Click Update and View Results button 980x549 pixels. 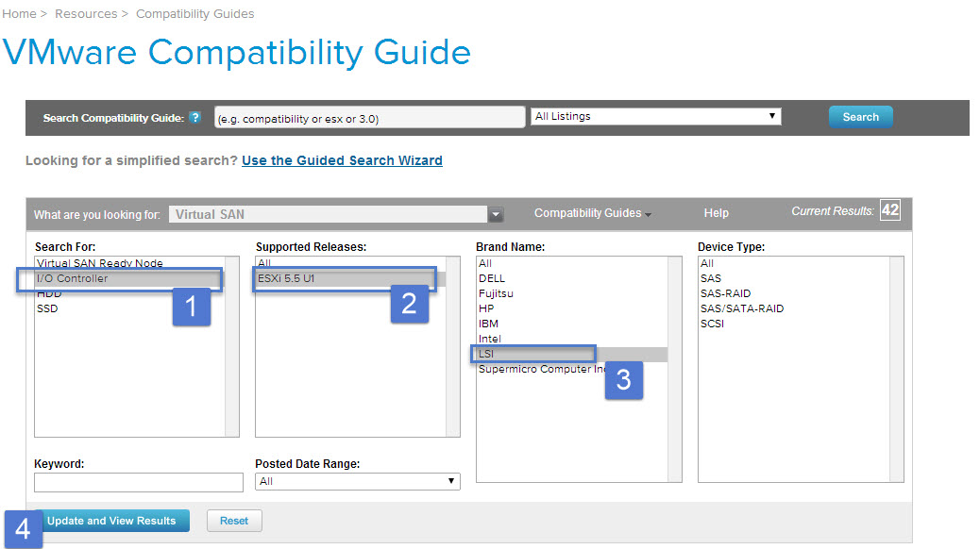pyautogui.click(x=111, y=521)
